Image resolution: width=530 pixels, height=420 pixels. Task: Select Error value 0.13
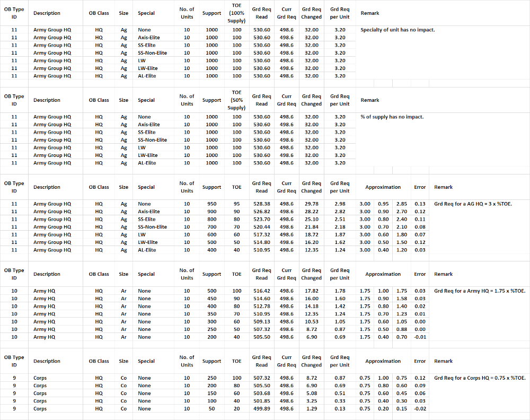(420, 204)
